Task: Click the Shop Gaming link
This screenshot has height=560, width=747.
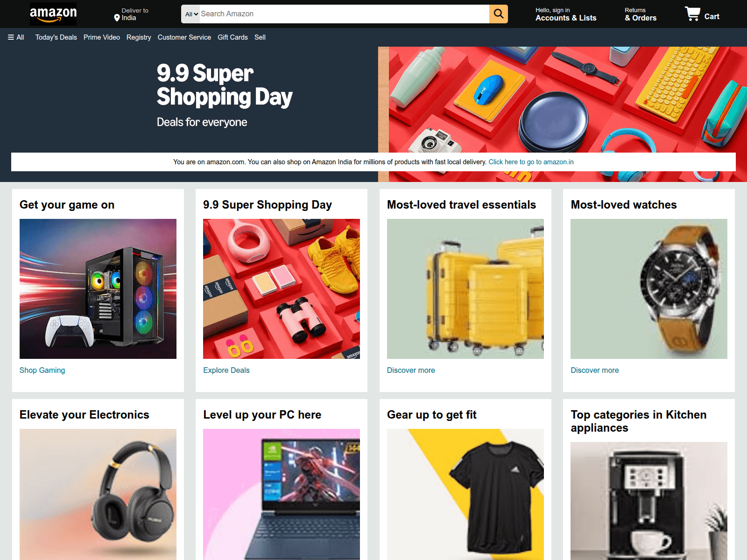Action: point(42,370)
